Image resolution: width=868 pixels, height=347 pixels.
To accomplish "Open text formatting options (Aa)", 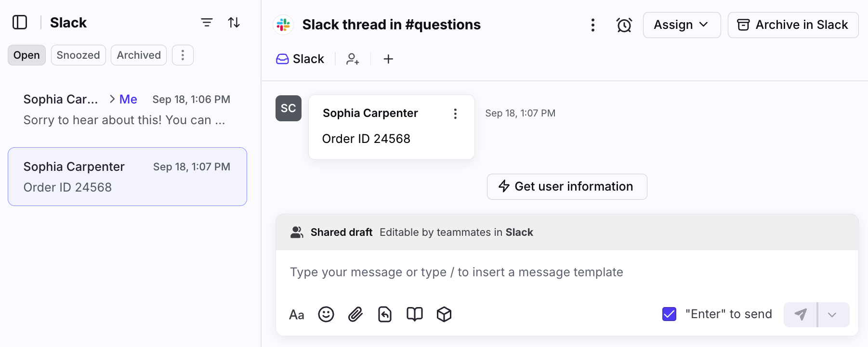I will click(x=297, y=315).
